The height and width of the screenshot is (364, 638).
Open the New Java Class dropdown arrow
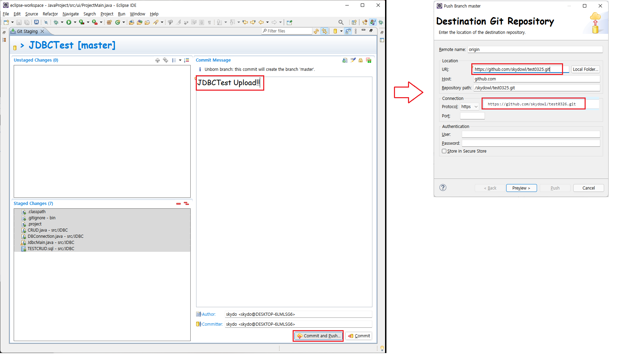pyautogui.click(x=124, y=22)
